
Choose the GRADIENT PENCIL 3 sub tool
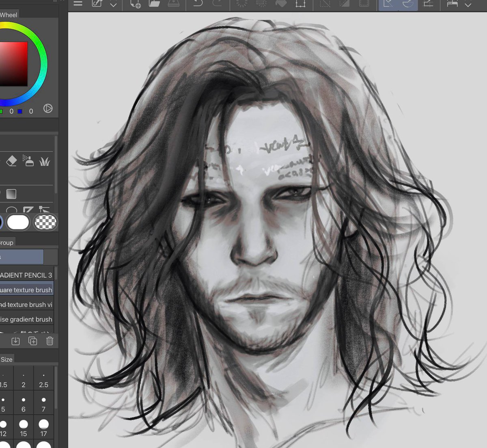click(x=27, y=275)
